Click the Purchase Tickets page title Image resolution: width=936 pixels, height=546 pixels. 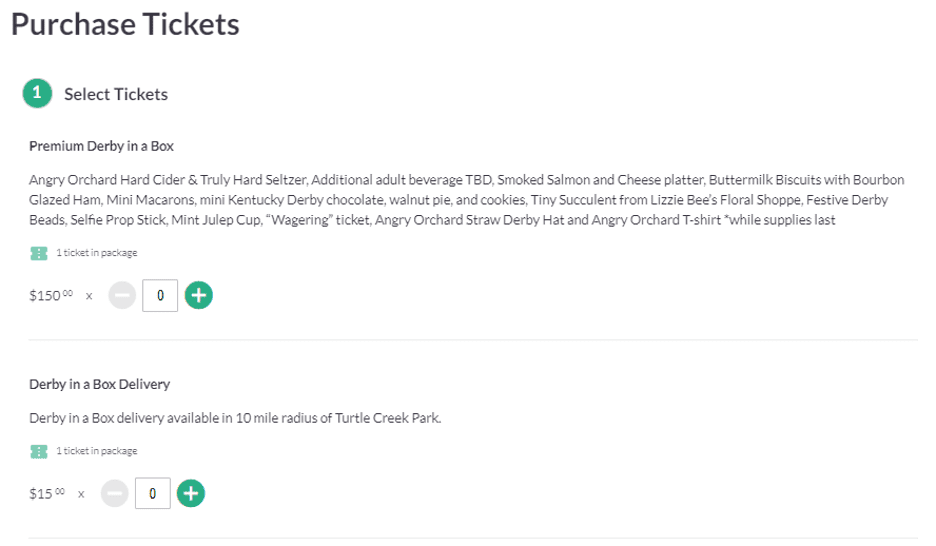(125, 24)
